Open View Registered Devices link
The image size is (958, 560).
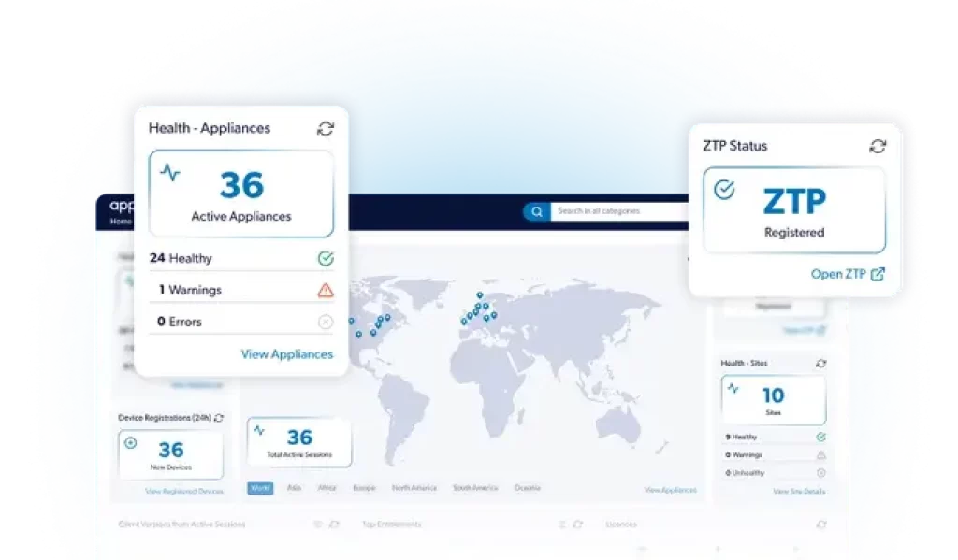pyautogui.click(x=184, y=491)
